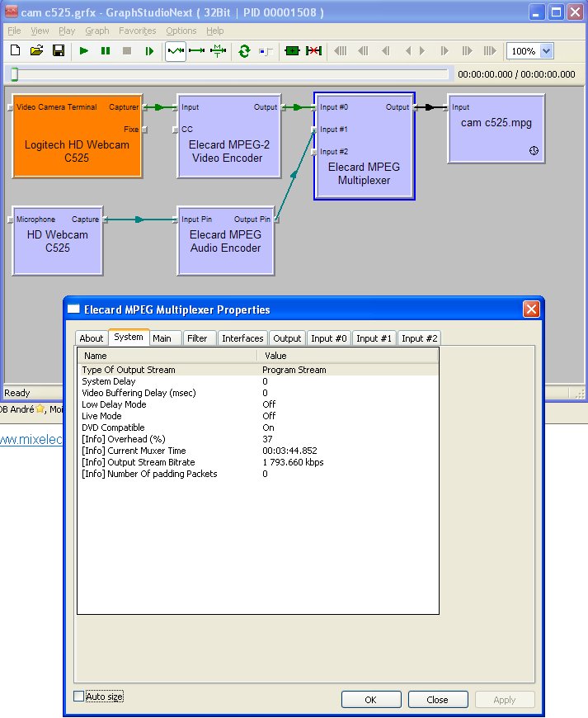
Task: Open the View menu
Action: (40, 31)
